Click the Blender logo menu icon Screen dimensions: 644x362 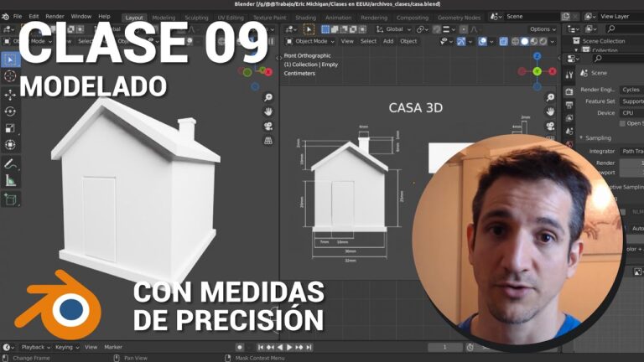pos(5,17)
